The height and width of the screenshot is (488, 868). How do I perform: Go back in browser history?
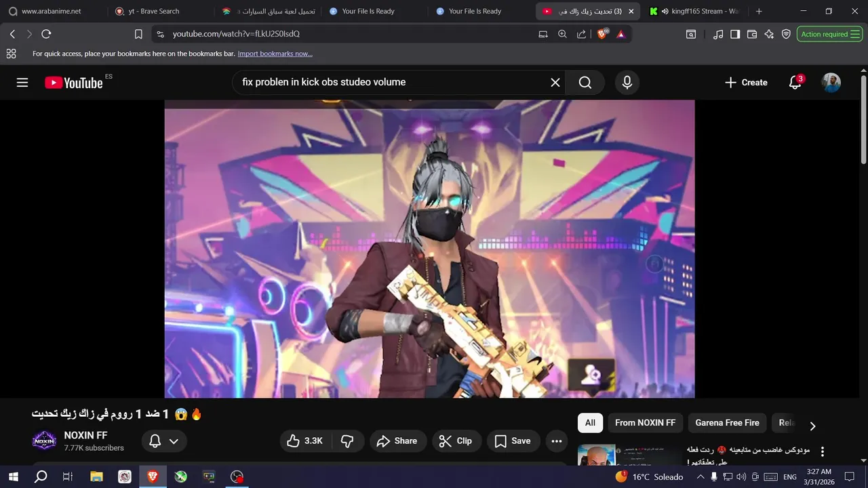coord(12,34)
